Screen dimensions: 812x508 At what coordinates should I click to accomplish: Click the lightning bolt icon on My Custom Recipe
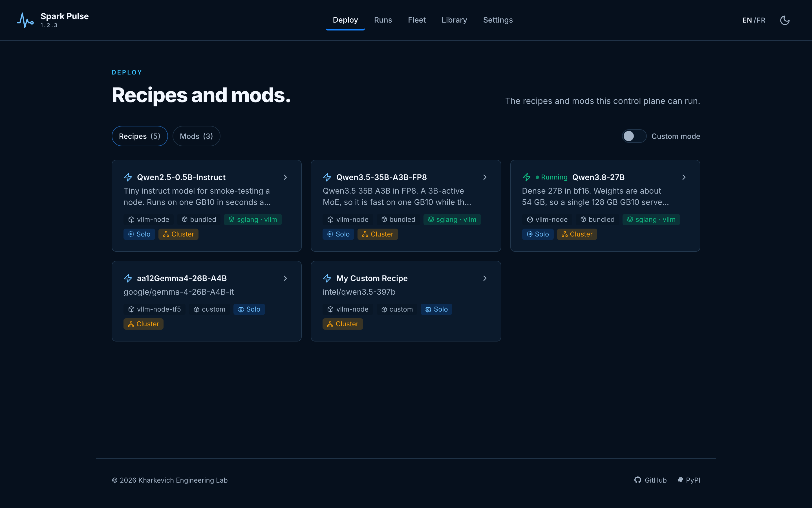327,278
